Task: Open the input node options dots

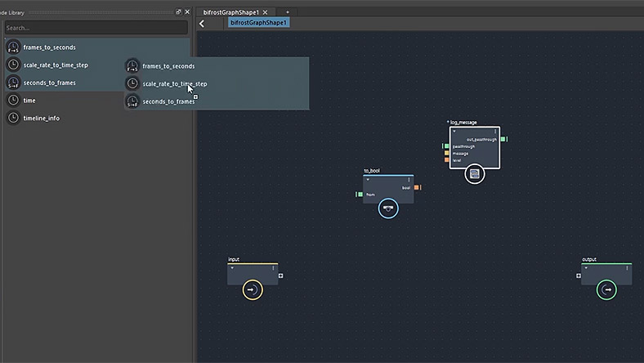Action: (x=273, y=268)
